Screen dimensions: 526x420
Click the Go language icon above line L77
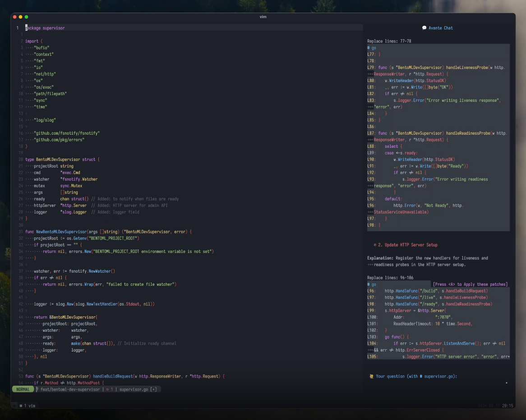click(x=369, y=48)
